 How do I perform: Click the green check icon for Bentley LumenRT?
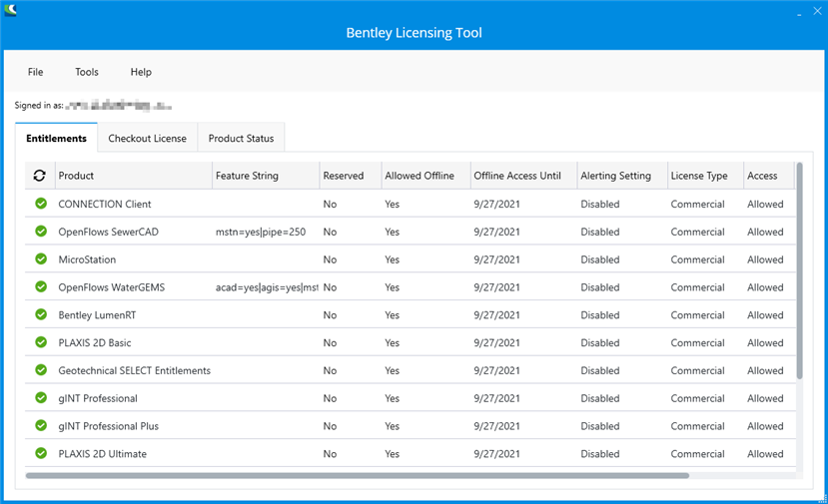click(x=41, y=314)
